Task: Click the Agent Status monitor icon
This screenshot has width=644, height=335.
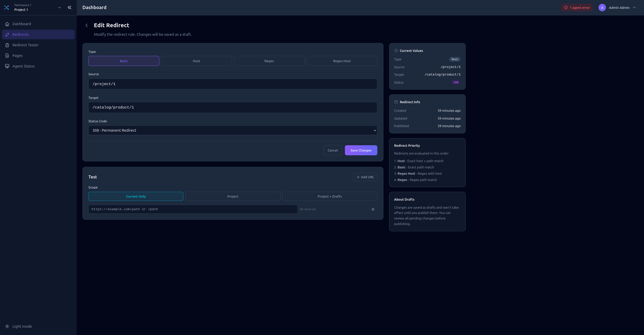Action: (7, 66)
